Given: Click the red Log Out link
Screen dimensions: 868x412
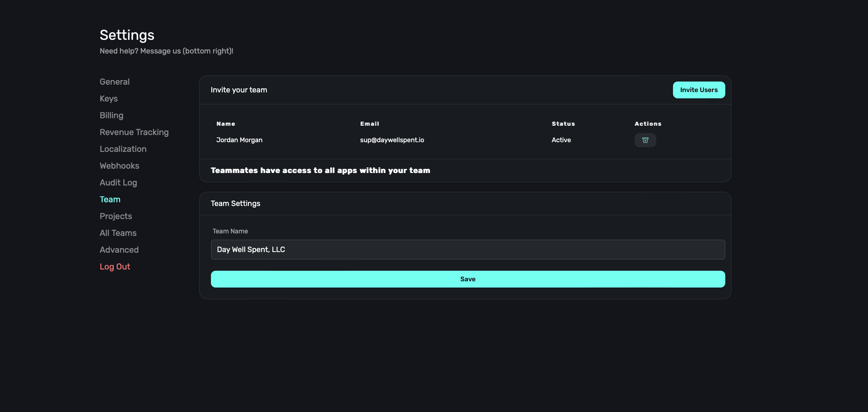Looking at the screenshot, I should (x=115, y=267).
